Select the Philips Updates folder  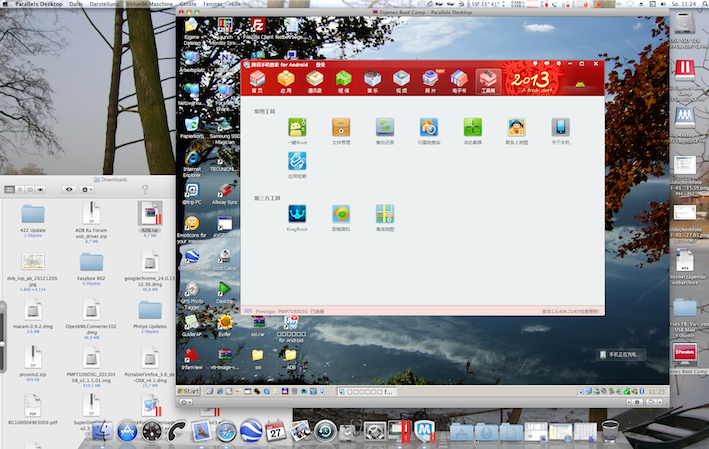(150, 316)
